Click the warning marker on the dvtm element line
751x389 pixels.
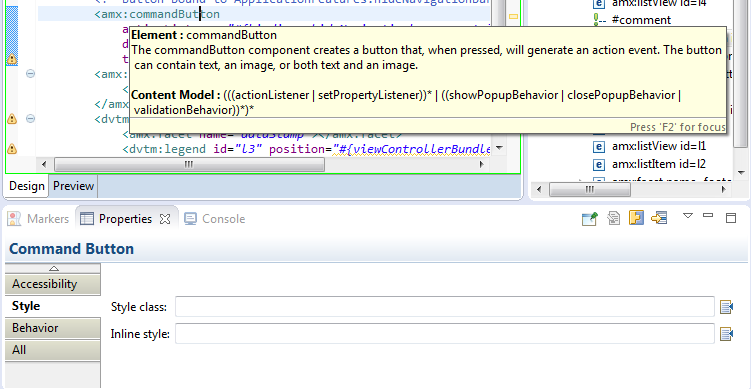tap(11, 119)
